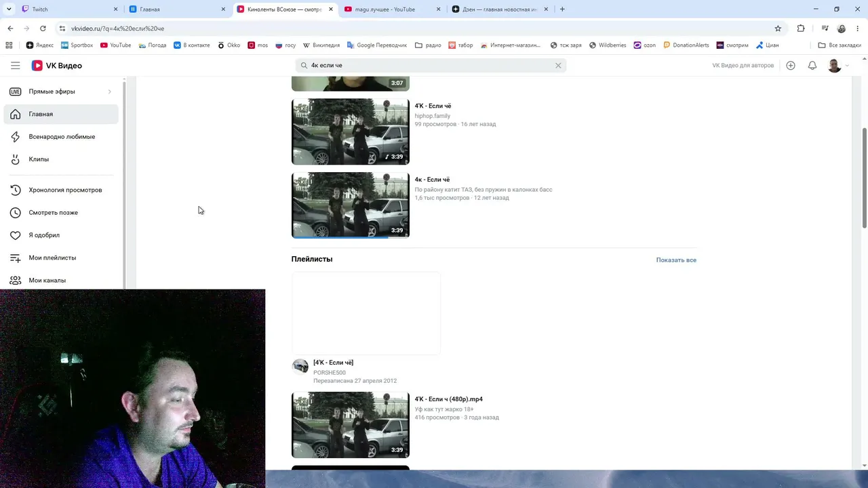Click Показать все next to Плейлисты
The height and width of the screenshot is (488, 868).
point(676,260)
